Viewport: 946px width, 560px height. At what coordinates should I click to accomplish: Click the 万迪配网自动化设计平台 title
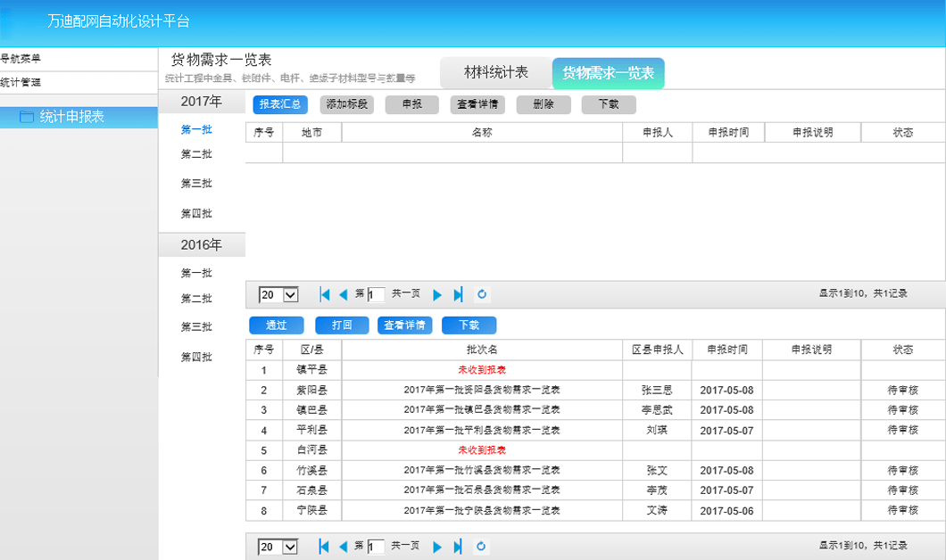(x=118, y=21)
